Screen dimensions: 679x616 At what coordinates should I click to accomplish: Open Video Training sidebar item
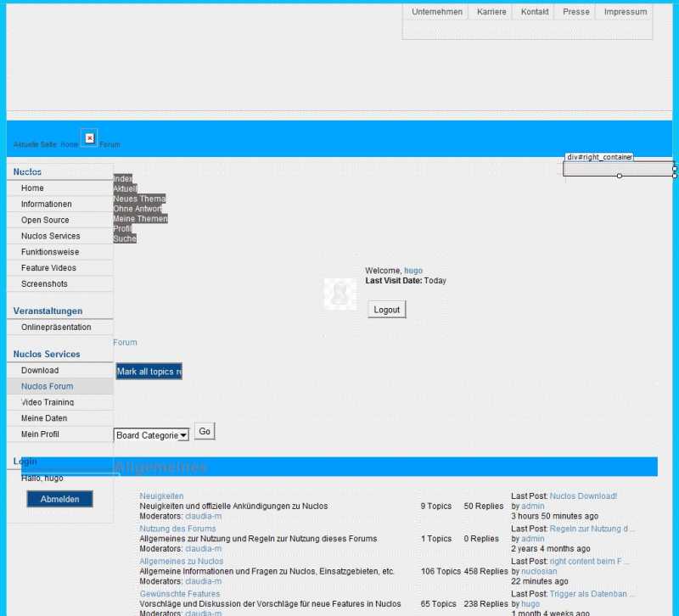[x=59, y=402]
